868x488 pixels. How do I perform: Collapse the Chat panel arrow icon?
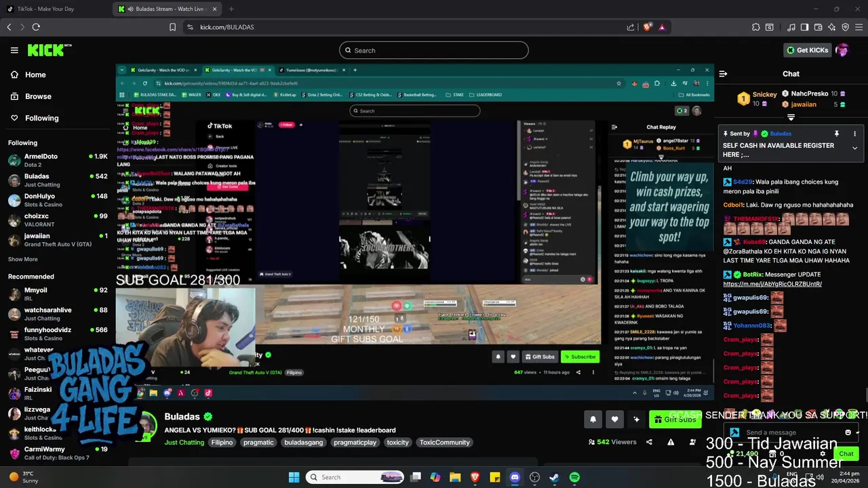tap(723, 74)
